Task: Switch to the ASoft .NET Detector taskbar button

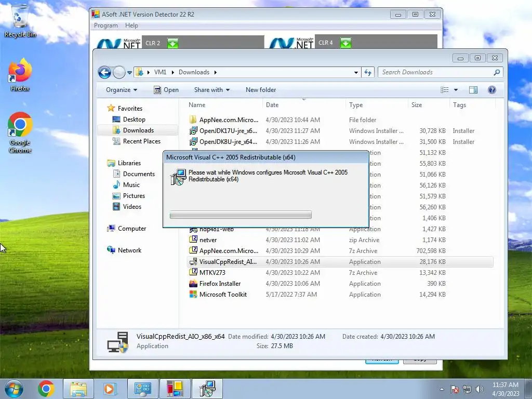Action: coord(175,389)
